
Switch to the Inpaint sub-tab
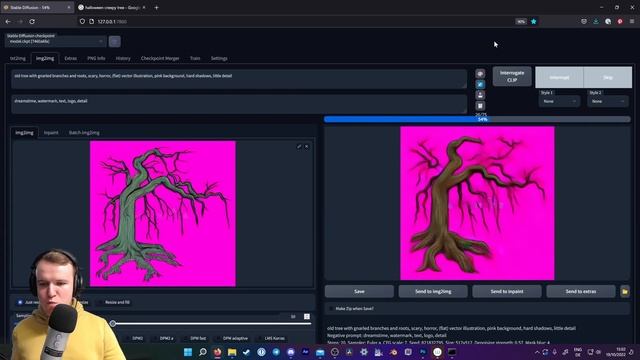tap(51, 133)
